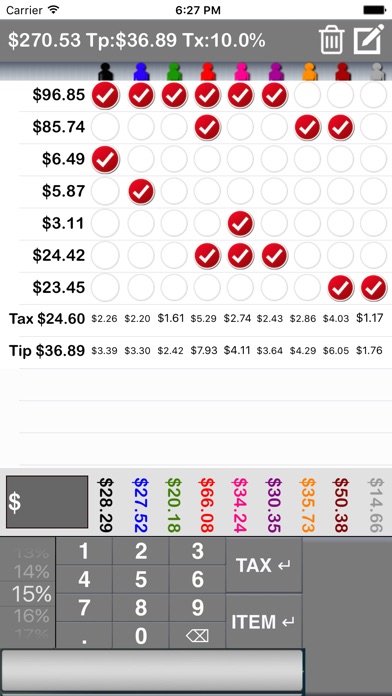Tap the dollar amount input field
This screenshot has height=696, width=392.
pyautogui.click(x=47, y=502)
